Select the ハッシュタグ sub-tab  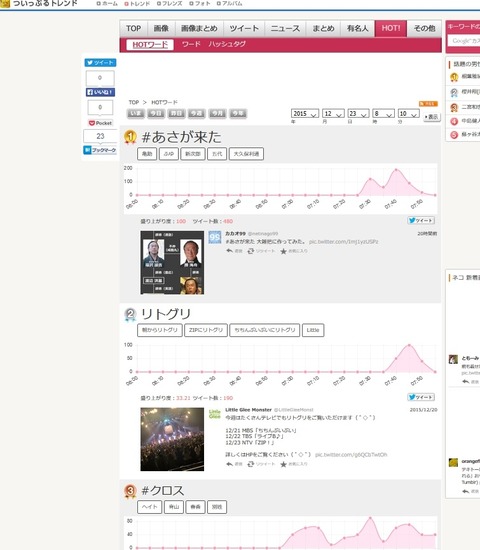tap(227, 44)
